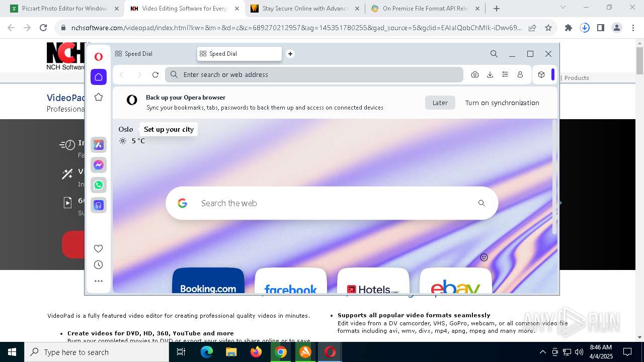Click Opera's address bar field
Screen dimensions: 644x362
314,74
